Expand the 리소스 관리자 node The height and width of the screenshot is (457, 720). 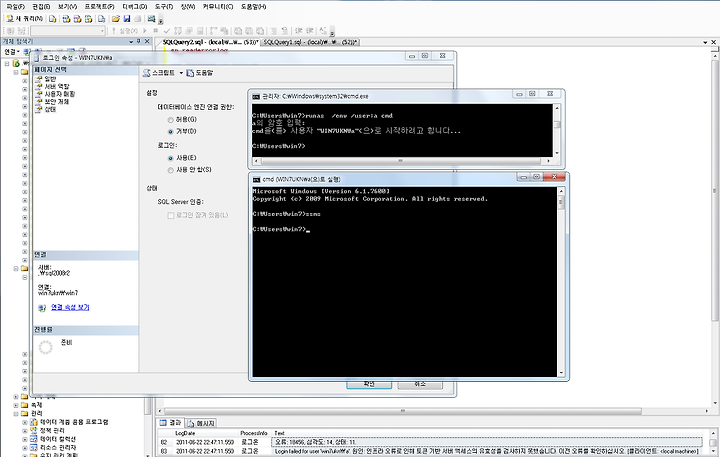click(x=25, y=448)
